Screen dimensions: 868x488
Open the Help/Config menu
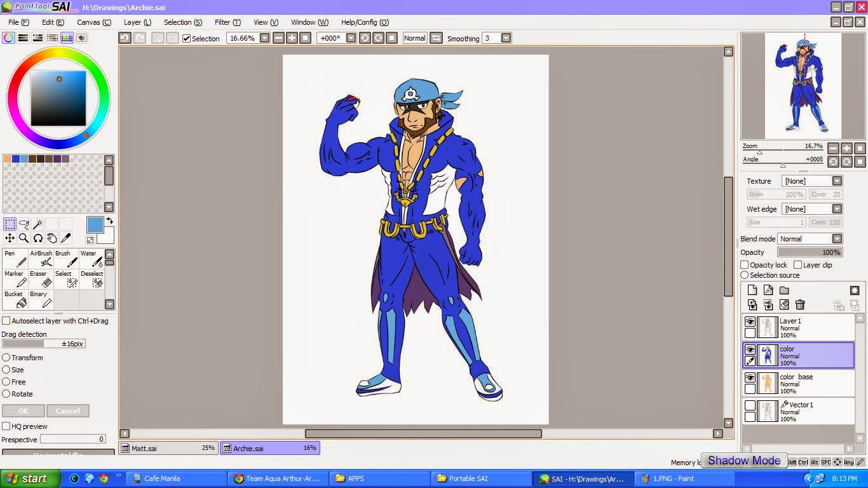click(x=365, y=22)
